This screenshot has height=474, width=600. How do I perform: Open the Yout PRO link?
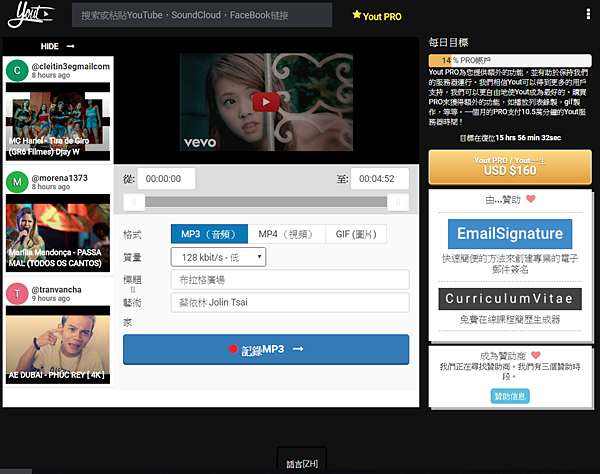pyautogui.click(x=377, y=16)
